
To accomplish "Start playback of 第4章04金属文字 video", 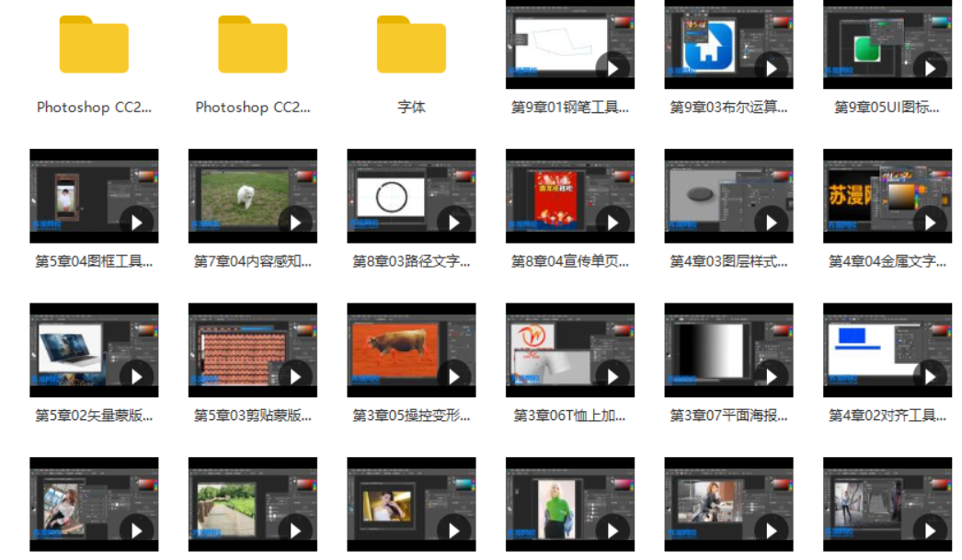I will tap(930, 222).
